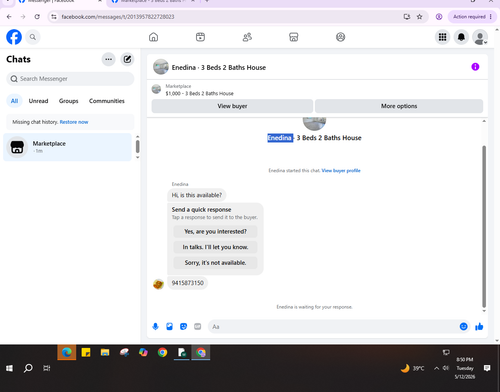Click the $1,000 - 3 Beds 2 Baths House listing
500x392 pixels.
coord(200,94)
